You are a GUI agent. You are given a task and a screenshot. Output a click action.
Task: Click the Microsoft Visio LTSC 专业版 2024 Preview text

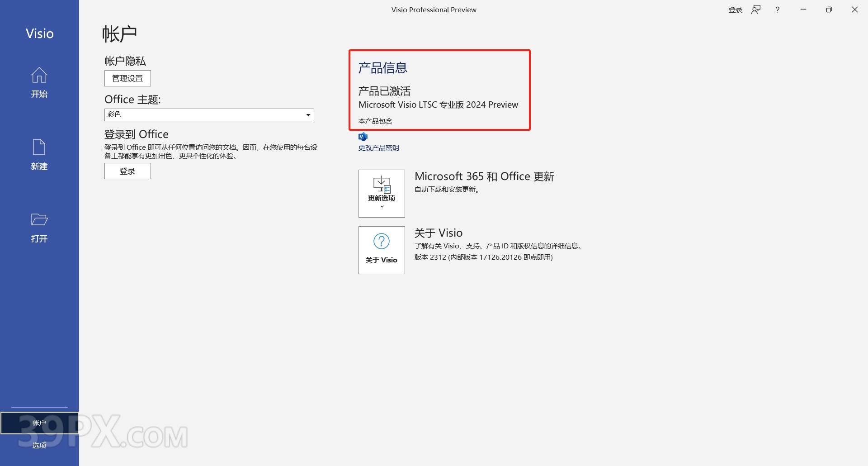438,105
